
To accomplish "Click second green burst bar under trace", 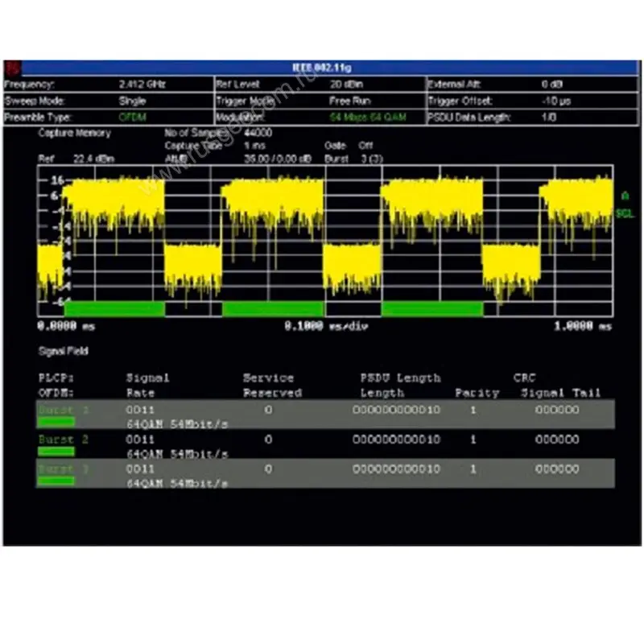I will pyautogui.click(x=273, y=309).
